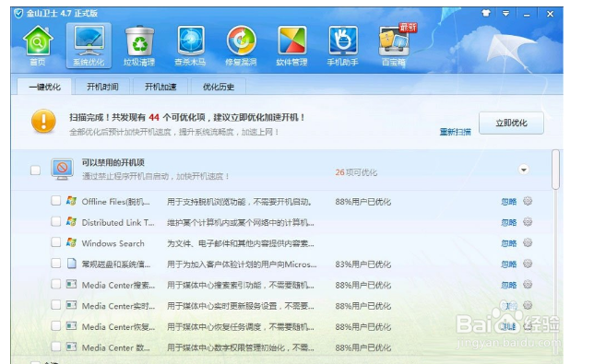Click 88%用户已优化 in Offline Files row
This screenshot has width=594, height=364.
tap(362, 202)
